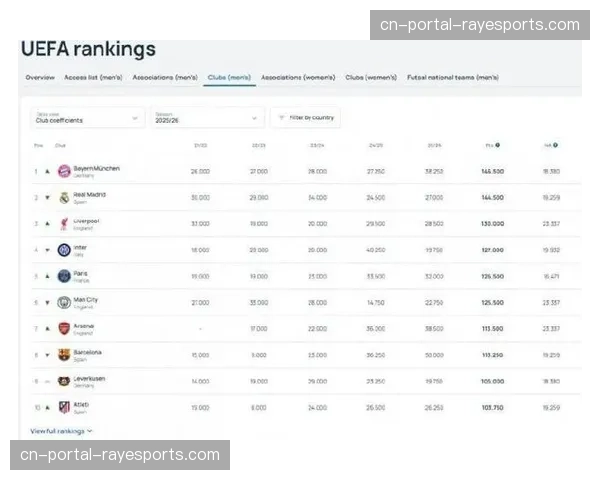Switch to the Overview tab
Viewport: 600px width, 480px height.
40,77
